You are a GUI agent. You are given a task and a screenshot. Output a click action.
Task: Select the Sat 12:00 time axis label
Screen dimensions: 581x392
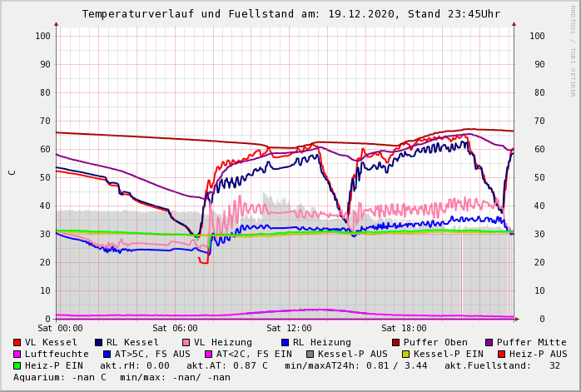pos(289,329)
